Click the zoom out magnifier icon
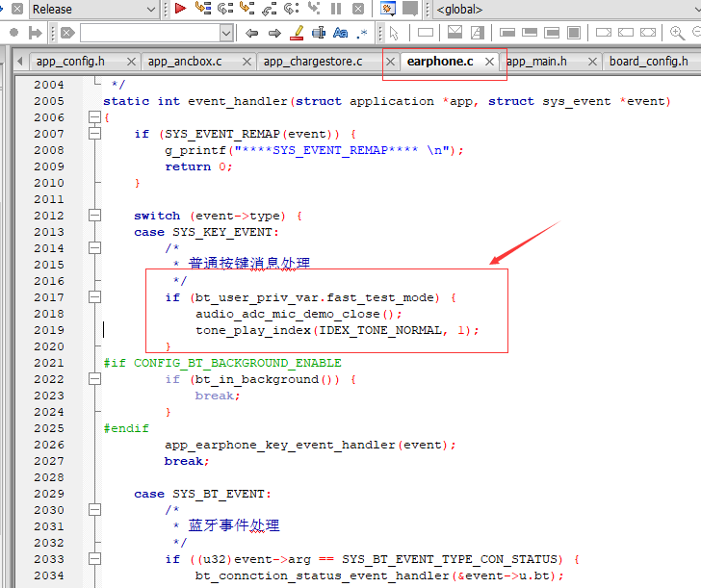This screenshot has width=701, height=588. pos(696,33)
